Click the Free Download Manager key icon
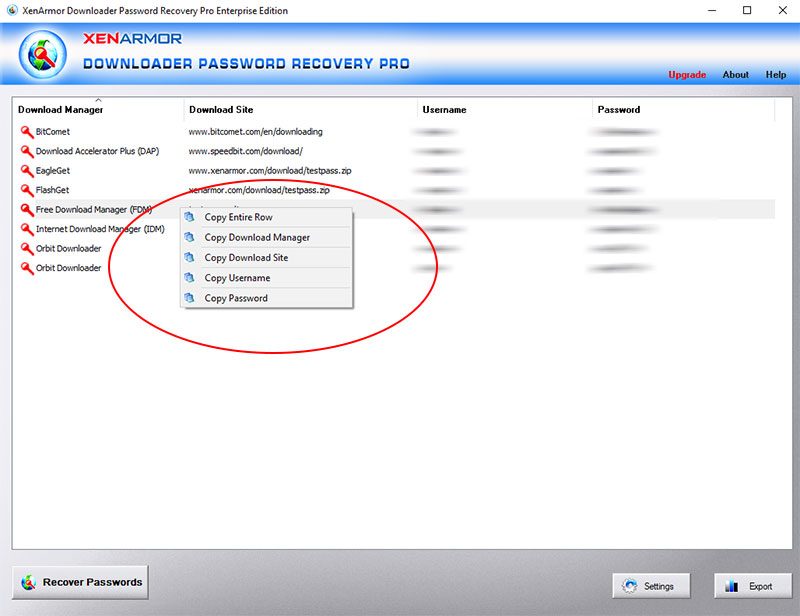The height and width of the screenshot is (616, 800). pos(27,209)
